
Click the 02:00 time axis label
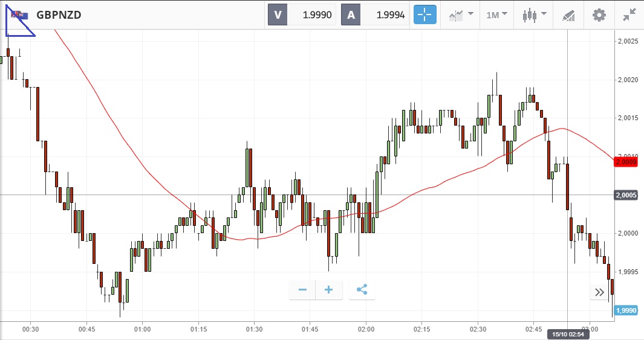pos(366,329)
